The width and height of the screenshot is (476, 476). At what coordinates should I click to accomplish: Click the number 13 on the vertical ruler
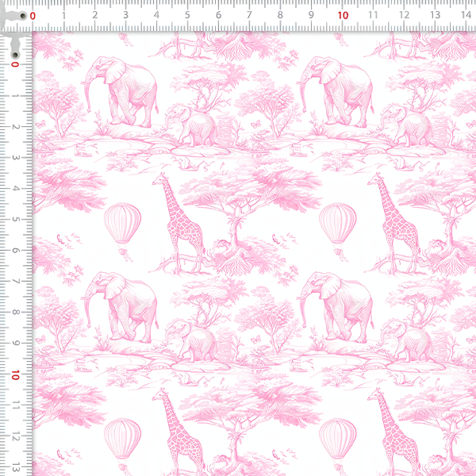[15, 467]
